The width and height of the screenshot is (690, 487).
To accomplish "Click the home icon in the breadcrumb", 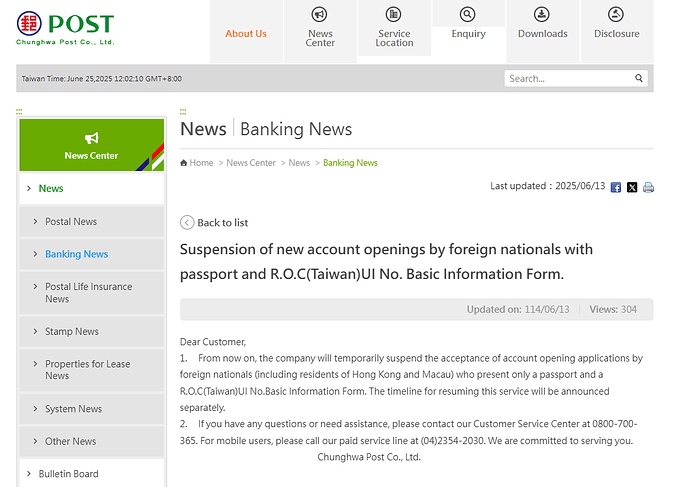I will click(184, 163).
